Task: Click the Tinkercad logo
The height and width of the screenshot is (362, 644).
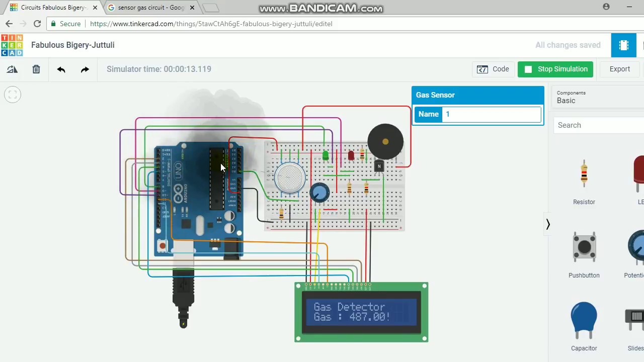Action: (12, 45)
